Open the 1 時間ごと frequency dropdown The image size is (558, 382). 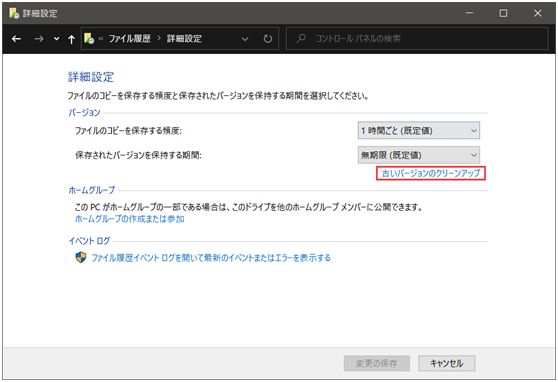[418, 131]
